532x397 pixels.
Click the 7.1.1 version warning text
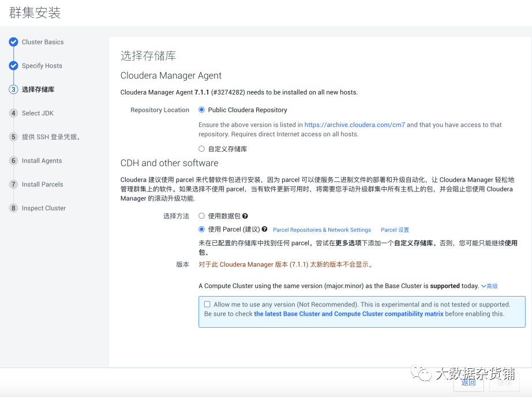coord(286,265)
